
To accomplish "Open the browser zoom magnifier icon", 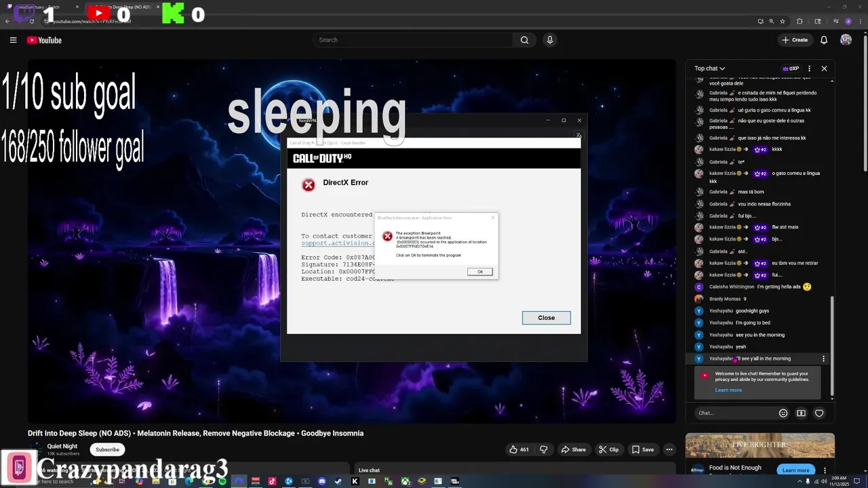I will [771, 21].
